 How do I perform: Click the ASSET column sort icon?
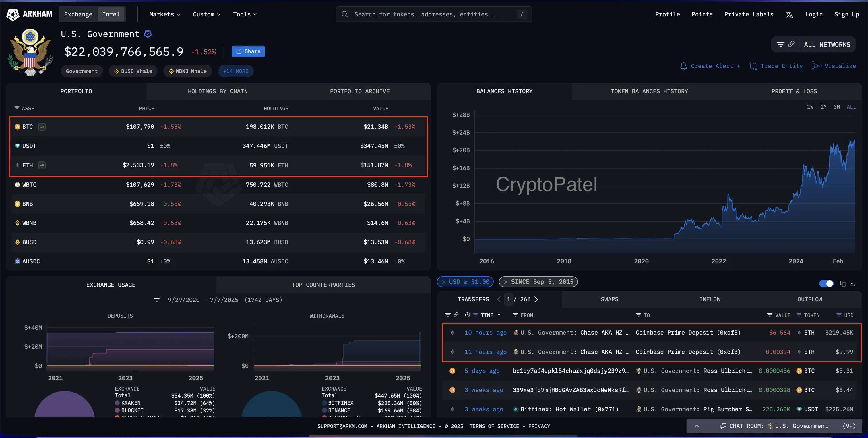[17, 107]
